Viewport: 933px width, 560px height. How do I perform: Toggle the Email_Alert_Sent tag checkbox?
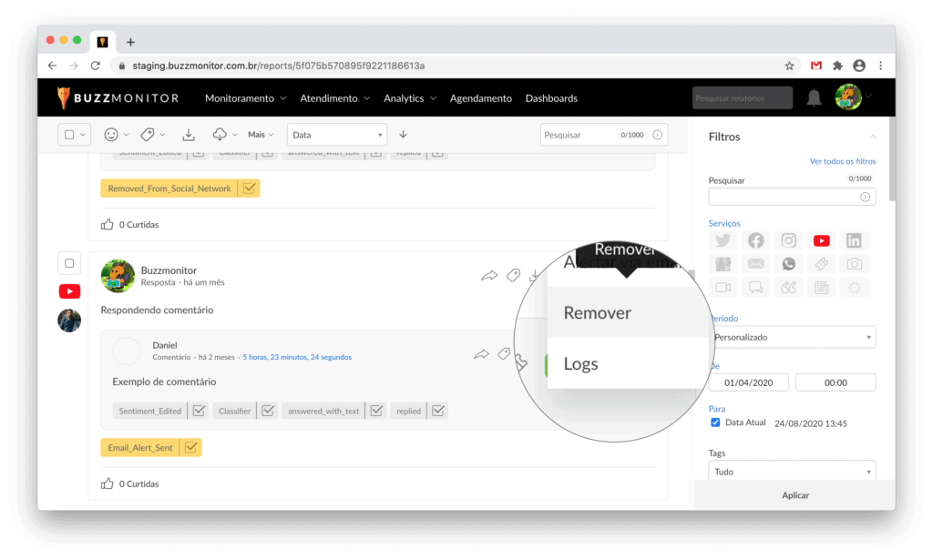pos(190,447)
